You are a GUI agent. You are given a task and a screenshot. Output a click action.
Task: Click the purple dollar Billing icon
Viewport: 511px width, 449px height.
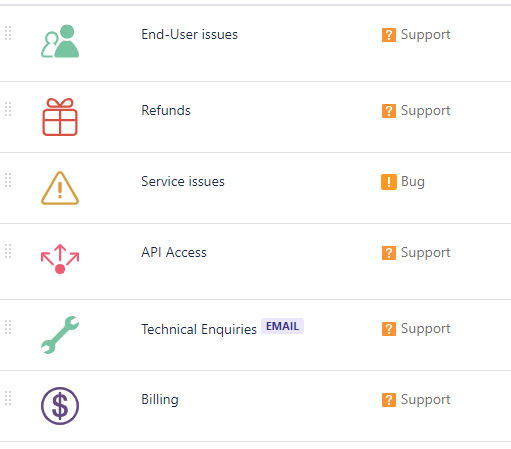[60, 406]
